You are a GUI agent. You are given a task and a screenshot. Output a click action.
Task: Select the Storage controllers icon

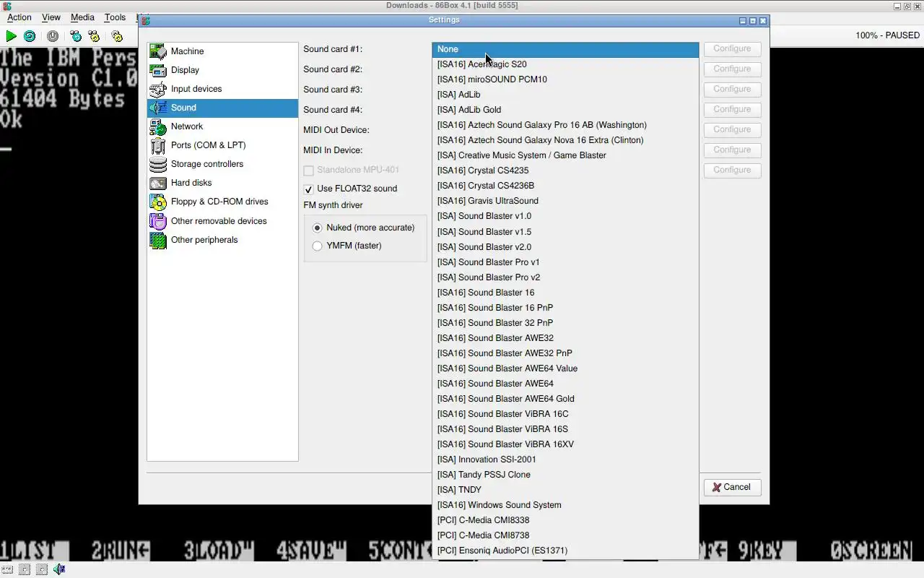(x=158, y=164)
